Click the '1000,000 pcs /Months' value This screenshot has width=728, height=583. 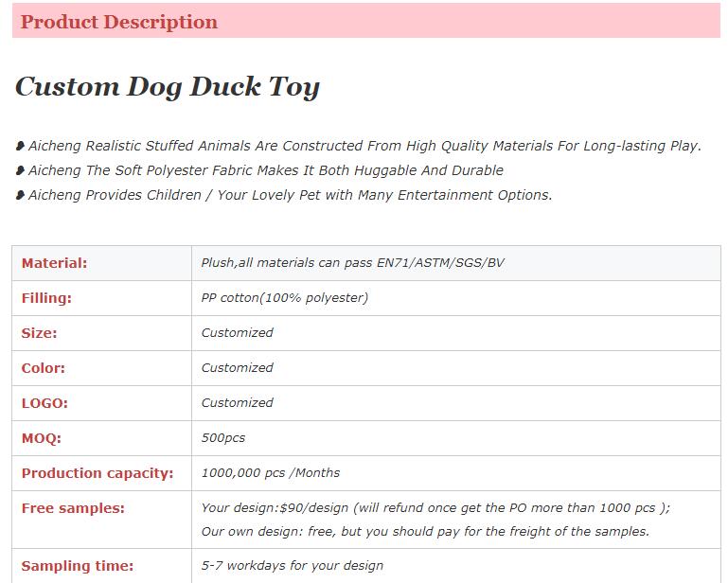(271, 473)
